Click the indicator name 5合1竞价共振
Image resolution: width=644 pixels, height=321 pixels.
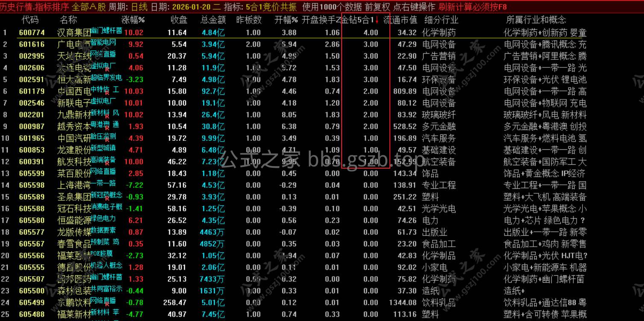[x=272, y=7]
